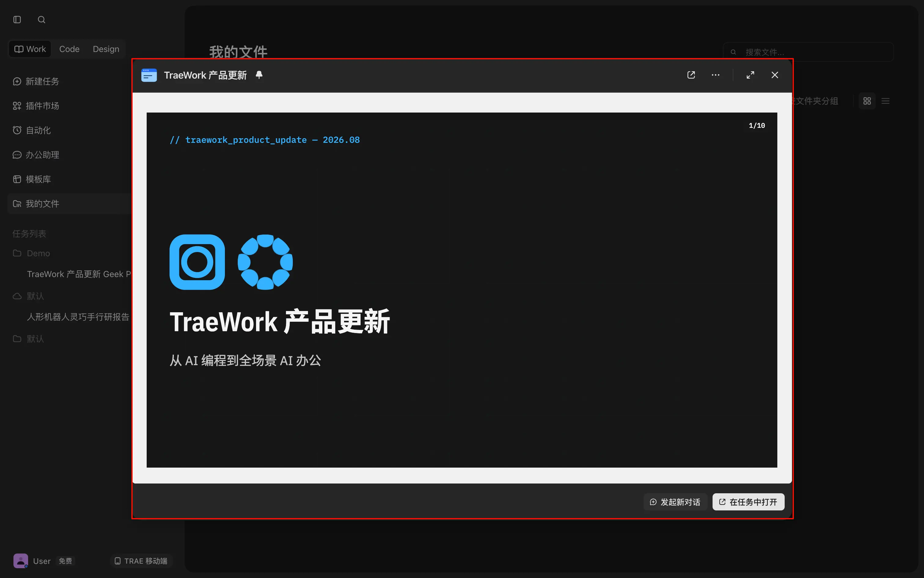Switch to list view layout
Image resolution: width=924 pixels, height=578 pixels.
click(x=886, y=101)
